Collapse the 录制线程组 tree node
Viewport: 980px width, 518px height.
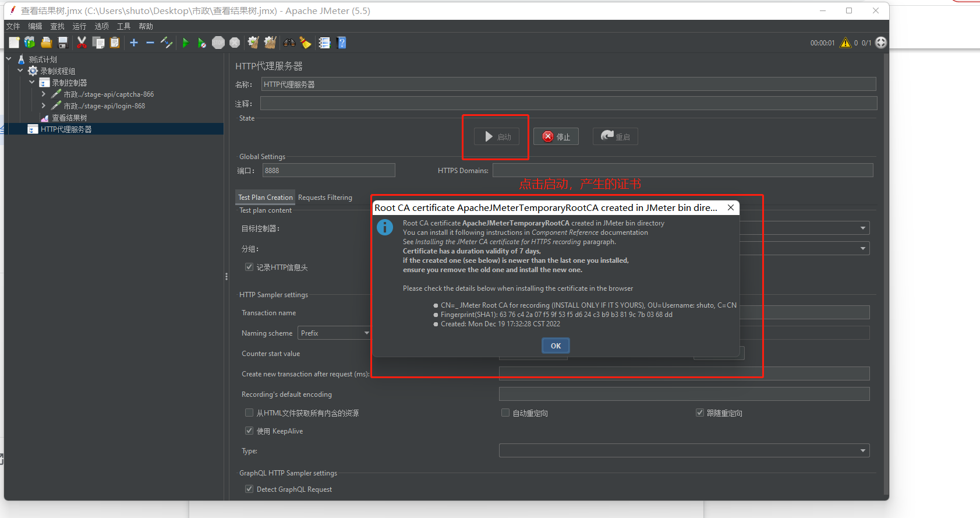click(x=20, y=71)
